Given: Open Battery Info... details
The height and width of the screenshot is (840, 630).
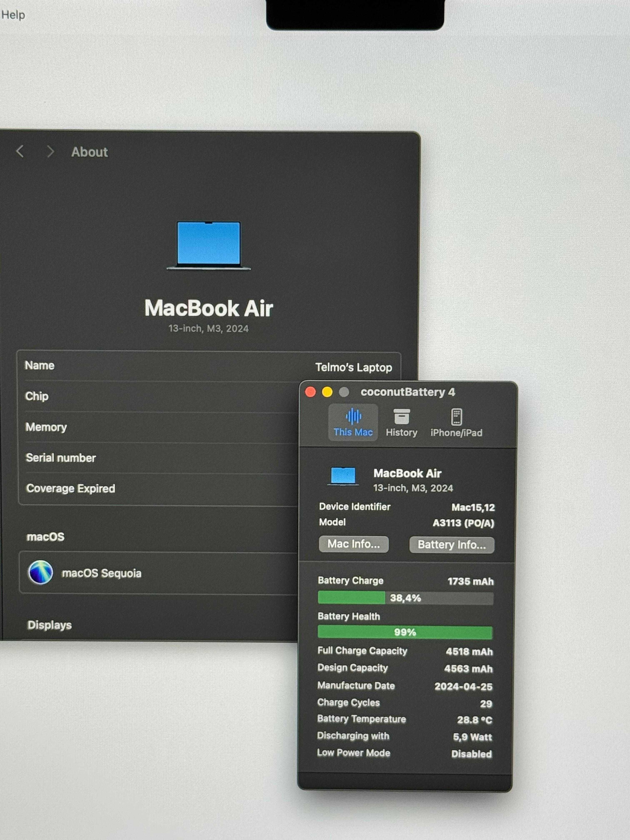Looking at the screenshot, I should [452, 545].
